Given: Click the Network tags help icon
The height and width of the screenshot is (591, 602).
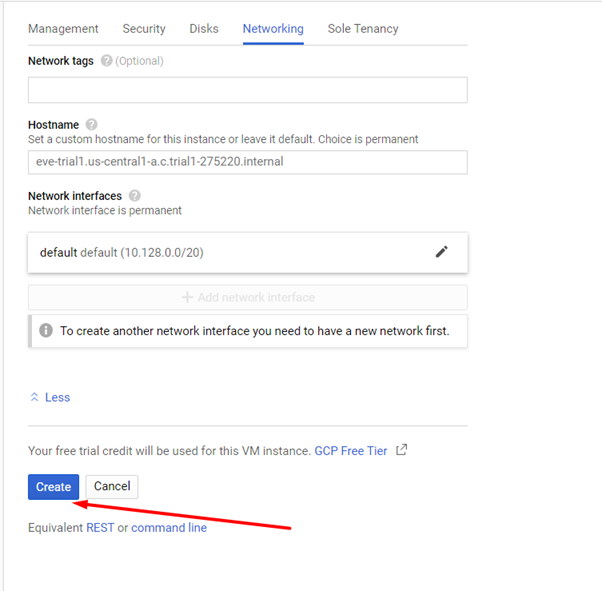Looking at the screenshot, I should point(106,61).
